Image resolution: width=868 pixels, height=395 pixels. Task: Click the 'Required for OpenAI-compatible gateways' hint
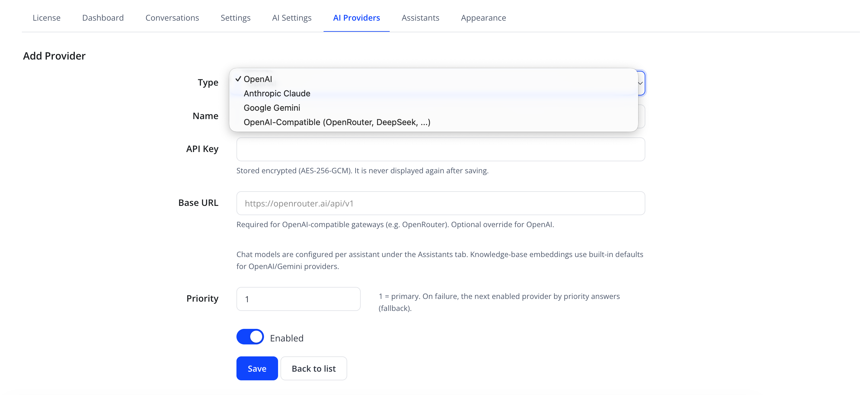click(x=395, y=224)
